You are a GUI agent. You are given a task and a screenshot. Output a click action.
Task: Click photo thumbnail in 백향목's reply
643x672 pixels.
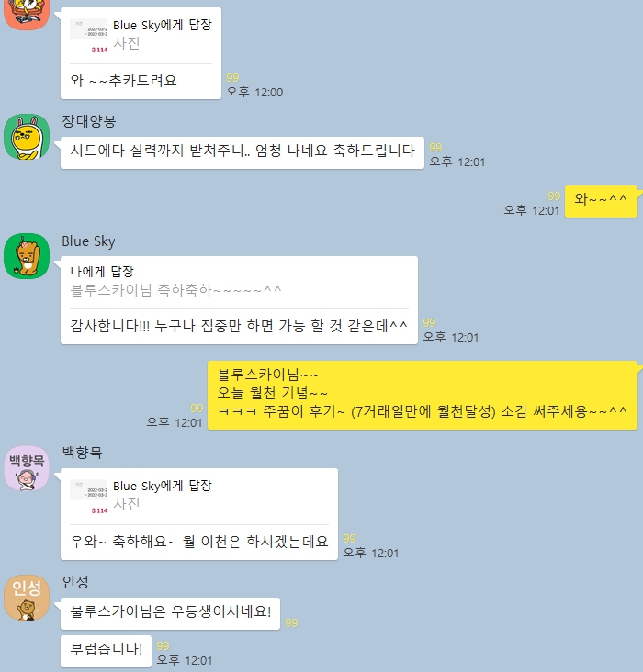click(89, 497)
